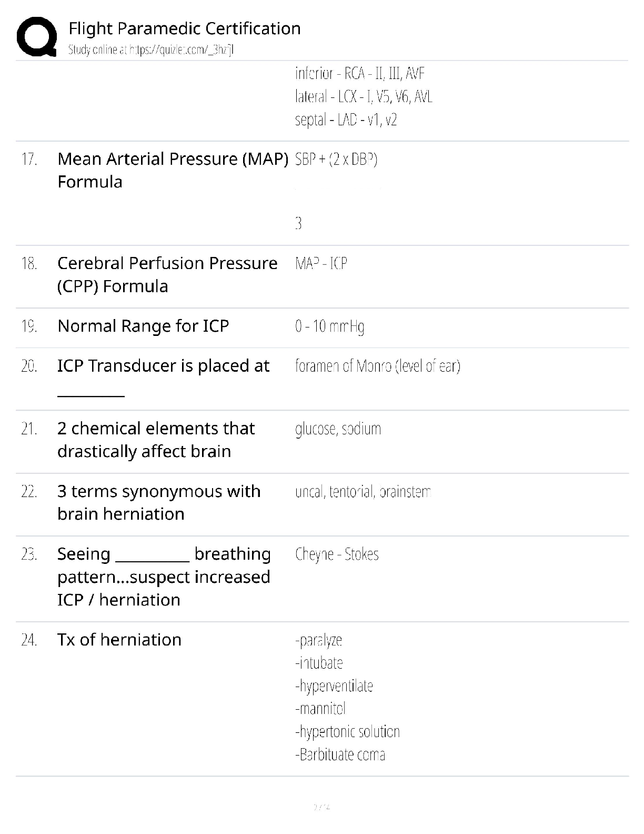Click the foramen of Monro definition
Viewport: 644px width, 834px height.
tap(377, 366)
